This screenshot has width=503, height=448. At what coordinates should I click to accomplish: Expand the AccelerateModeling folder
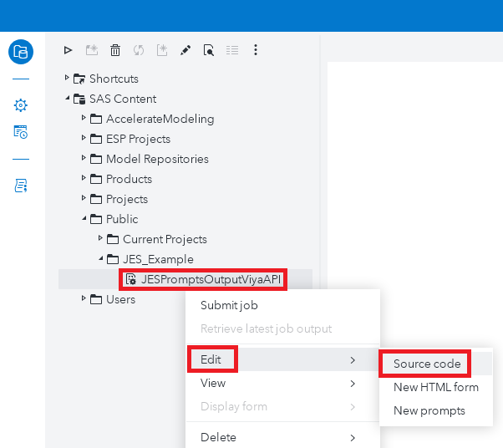(x=84, y=118)
